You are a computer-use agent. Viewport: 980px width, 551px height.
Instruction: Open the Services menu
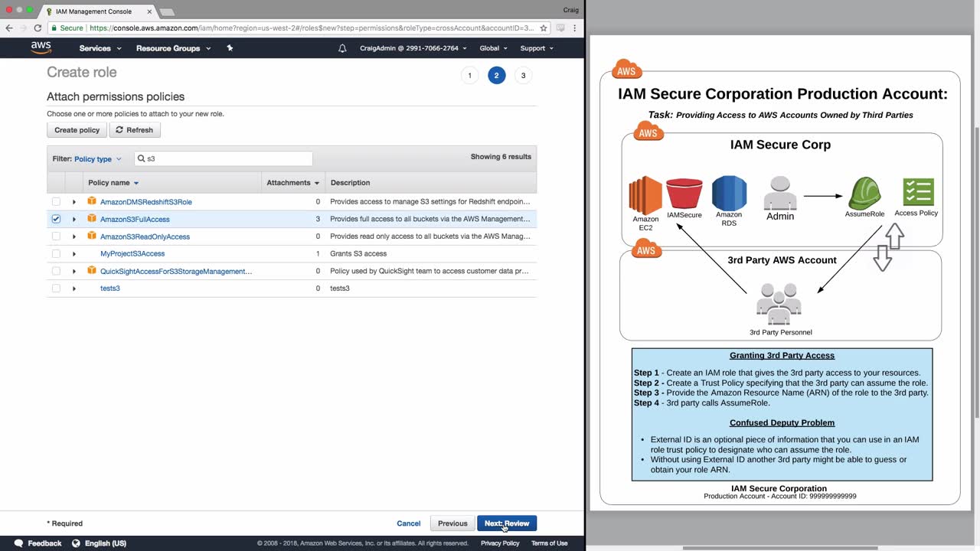tap(100, 48)
